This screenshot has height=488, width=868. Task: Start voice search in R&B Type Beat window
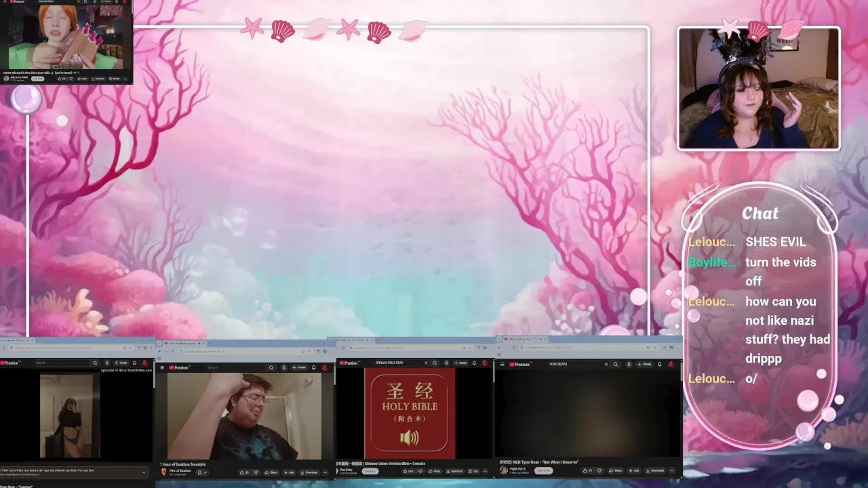[x=629, y=364]
